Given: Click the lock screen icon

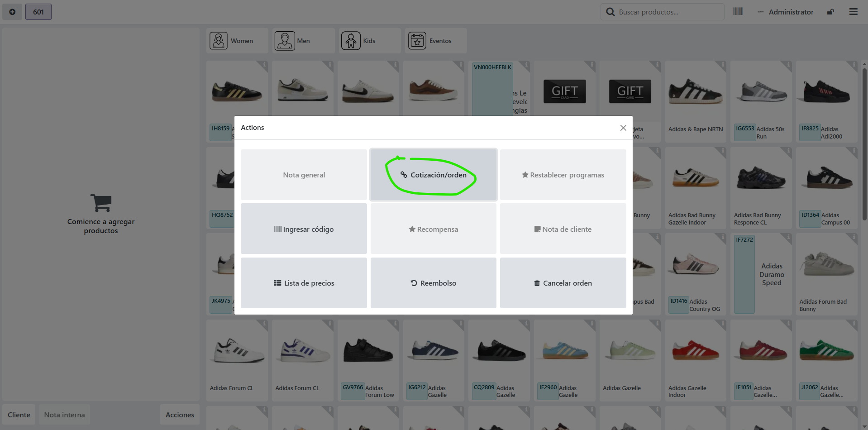Looking at the screenshot, I should [x=830, y=12].
